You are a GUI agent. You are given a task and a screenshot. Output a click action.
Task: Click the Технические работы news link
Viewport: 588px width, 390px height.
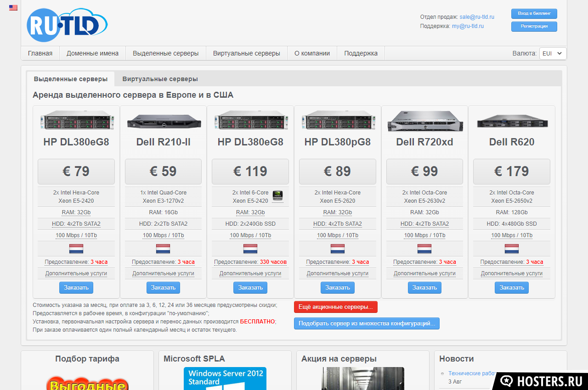[x=471, y=373]
